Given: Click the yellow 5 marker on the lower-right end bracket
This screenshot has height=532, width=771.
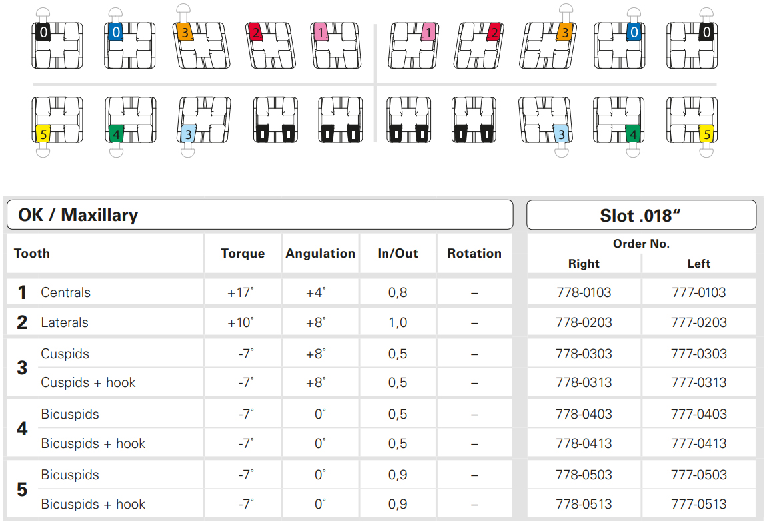Looking at the screenshot, I should pos(706,134).
